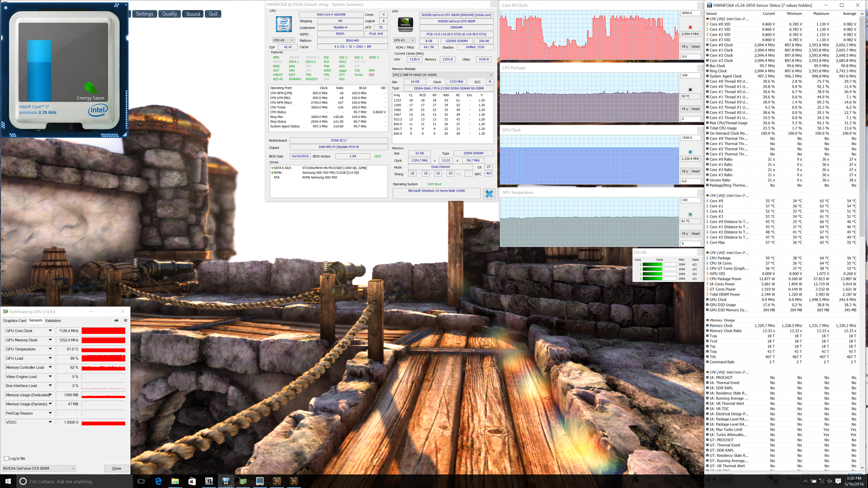This screenshot has width=868, height=488.
Task: Switch to Graphics Card tab in GPU-Z
Action: coord(14,321)
